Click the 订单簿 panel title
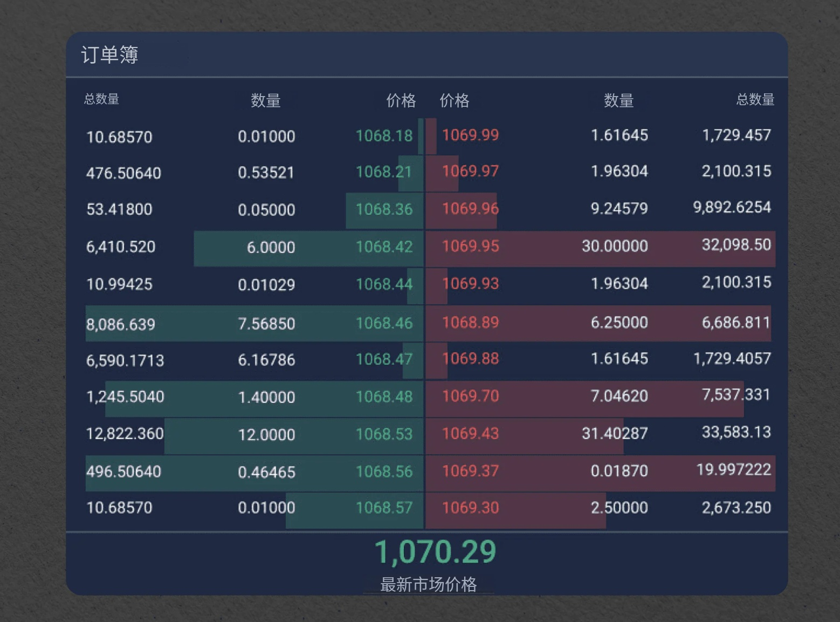Viewport: 840px width, 622px height. (109, 54)
